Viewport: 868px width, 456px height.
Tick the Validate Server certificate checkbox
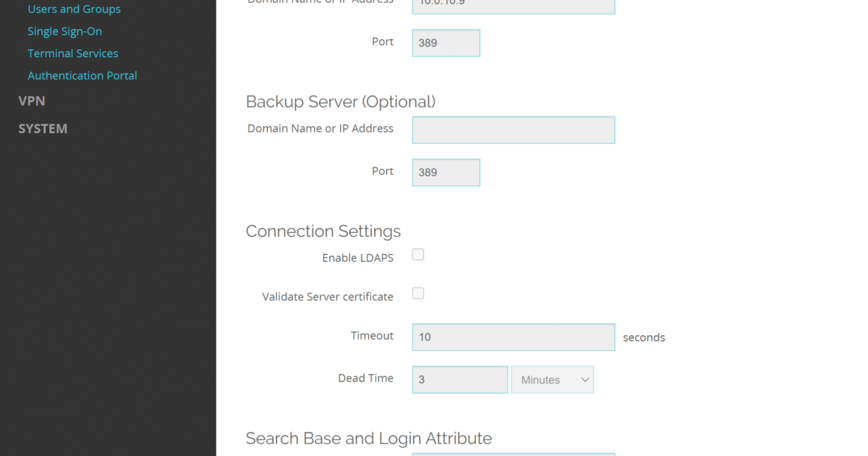pyautogui.click(x=418, y=293)
